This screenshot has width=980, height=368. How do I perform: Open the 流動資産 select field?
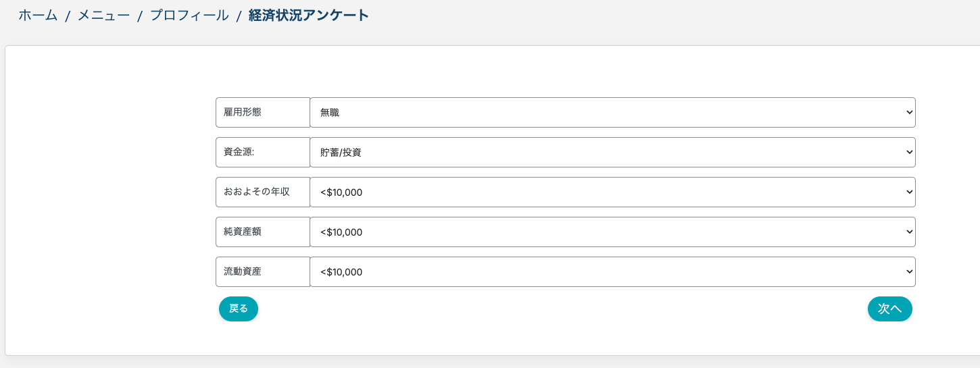tap(612, 272)
